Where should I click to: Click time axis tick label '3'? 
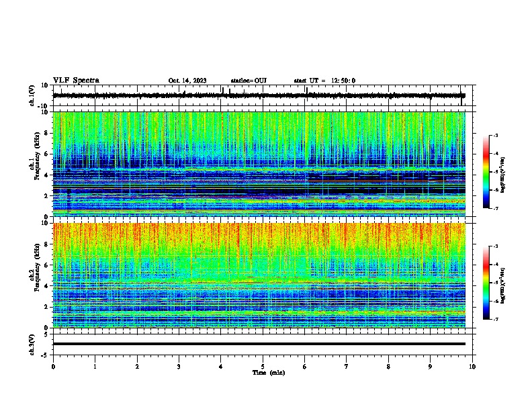coord(179,367)
